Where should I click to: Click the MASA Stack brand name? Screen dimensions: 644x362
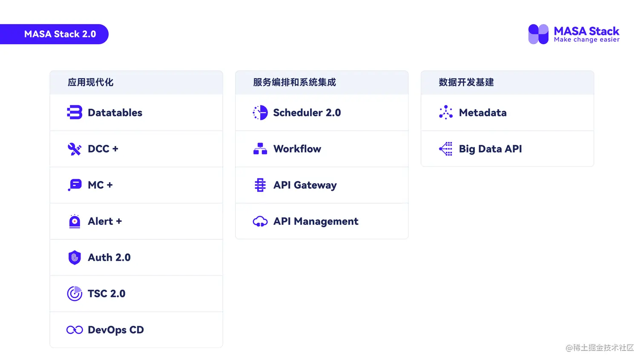click(586, 31)
